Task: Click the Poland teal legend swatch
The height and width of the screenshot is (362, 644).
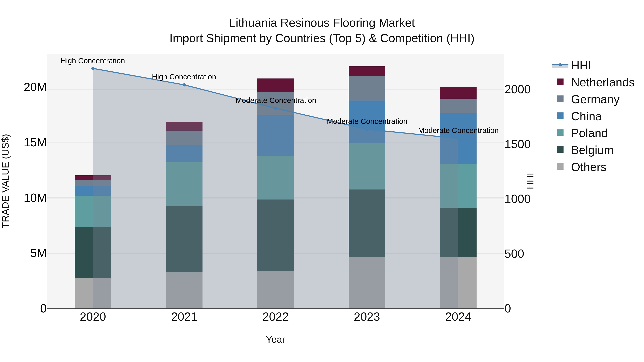Action: [560, 133]
